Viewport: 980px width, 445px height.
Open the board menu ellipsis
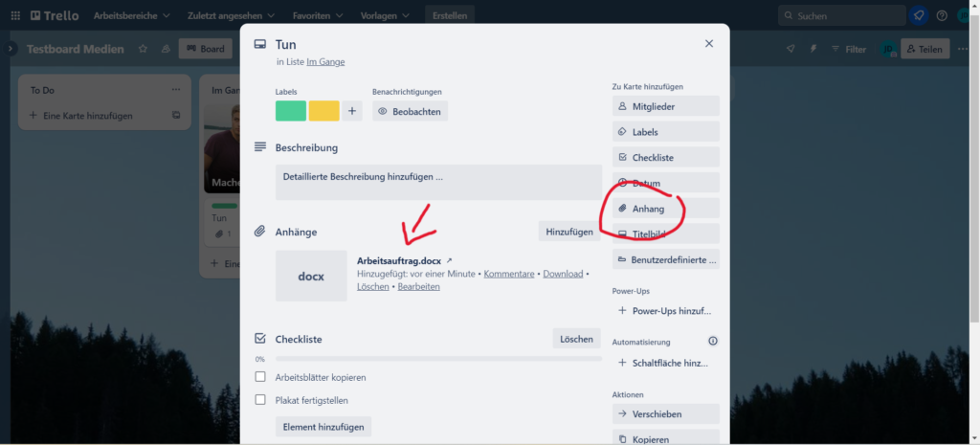963,49
